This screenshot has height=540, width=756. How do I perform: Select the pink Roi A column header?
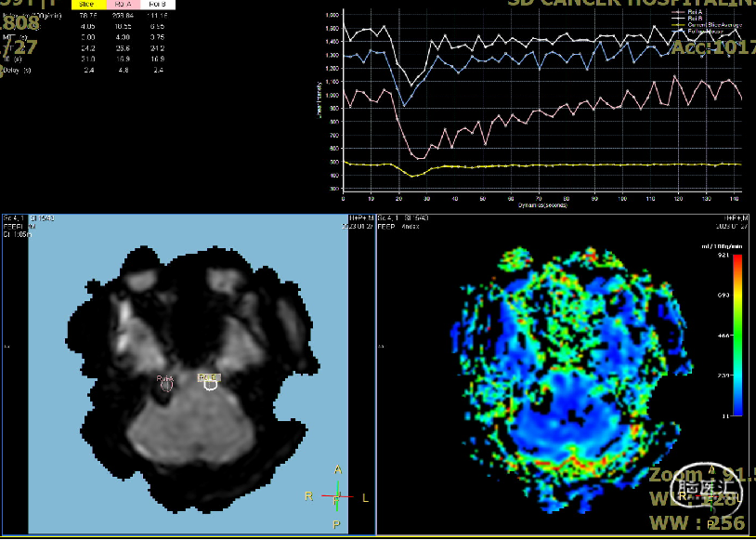click(x=124, y=5)
